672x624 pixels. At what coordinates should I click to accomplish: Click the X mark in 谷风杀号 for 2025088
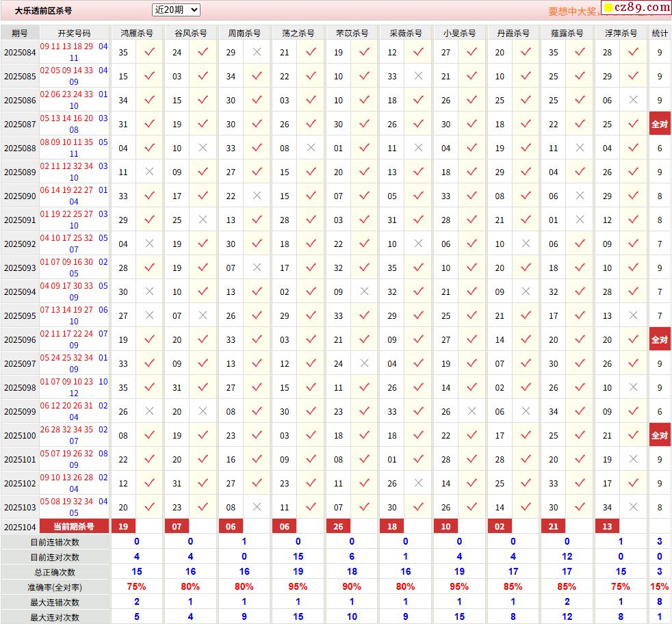[x=203, y=147]
